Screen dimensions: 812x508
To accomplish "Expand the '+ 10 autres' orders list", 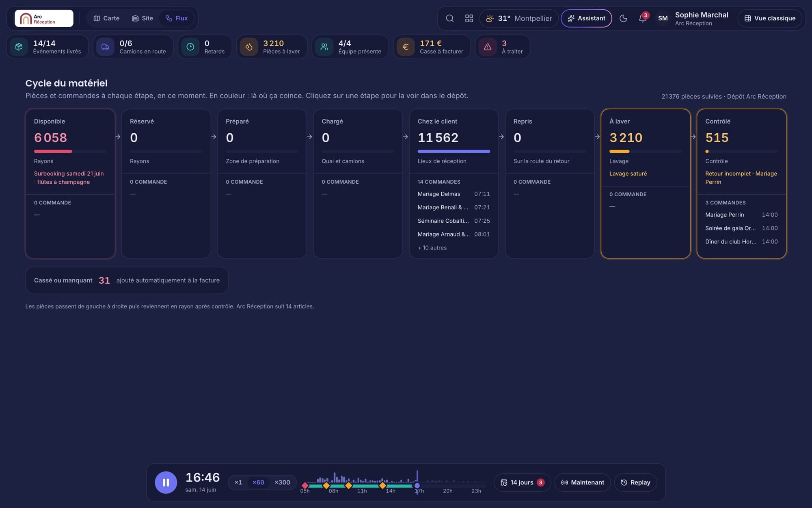I will click(x=432, y=248).
